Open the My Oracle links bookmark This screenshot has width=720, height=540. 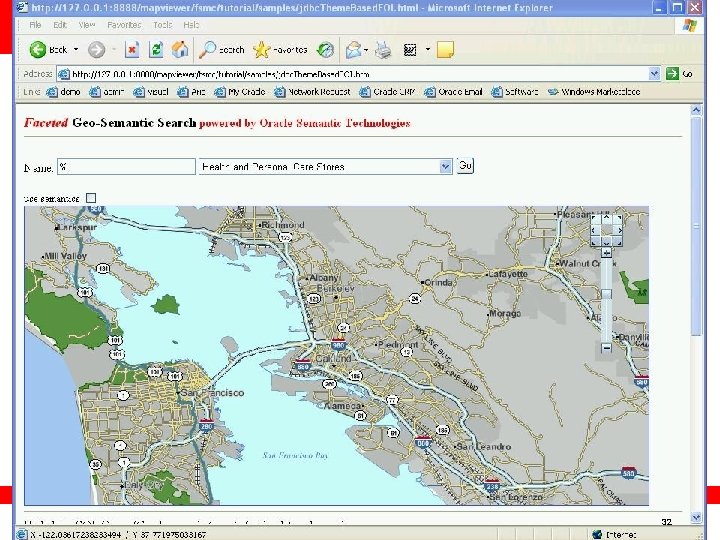pos(240,92)
